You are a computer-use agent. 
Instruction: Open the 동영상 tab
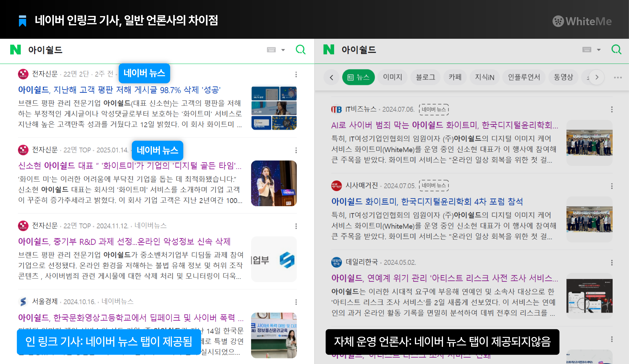pos(563,77)
